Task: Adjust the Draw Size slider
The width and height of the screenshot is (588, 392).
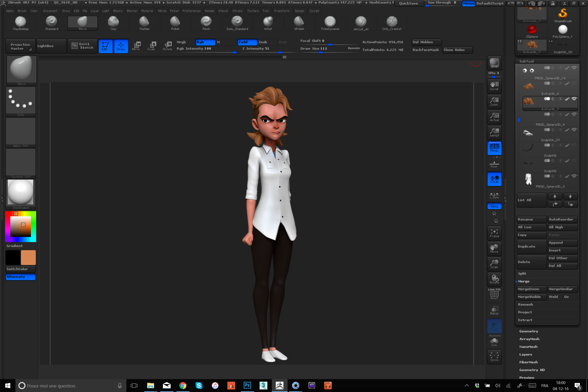Action: [x=330, y=49]
